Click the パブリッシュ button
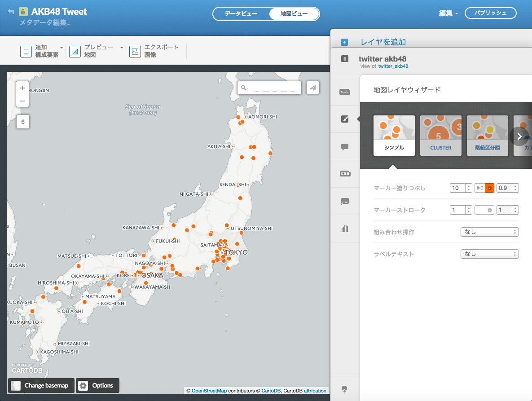Screen dimensions: 532x401 click(491, 13)
